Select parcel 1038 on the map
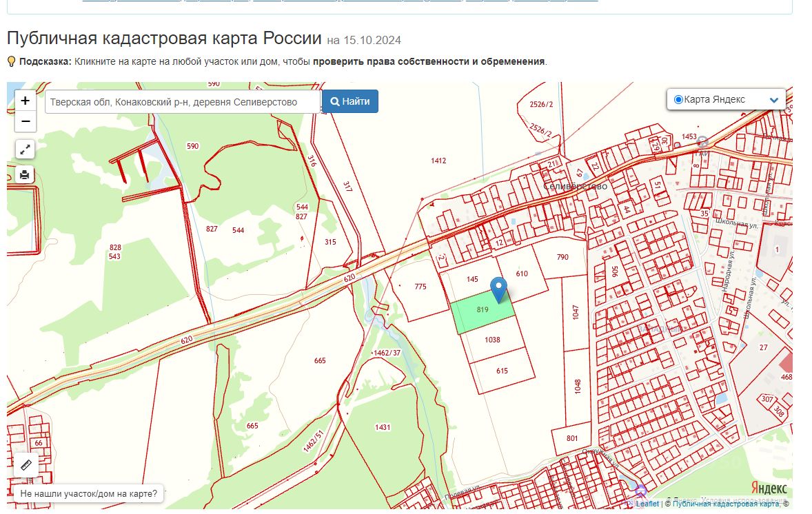Viewport: 812px width, 514px height. (x=492, y=340)
